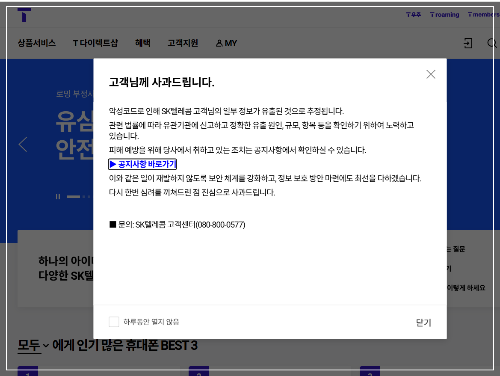Click the 닫기 button in the popup
The image size is (500, 376).
(x=423, y=322)
